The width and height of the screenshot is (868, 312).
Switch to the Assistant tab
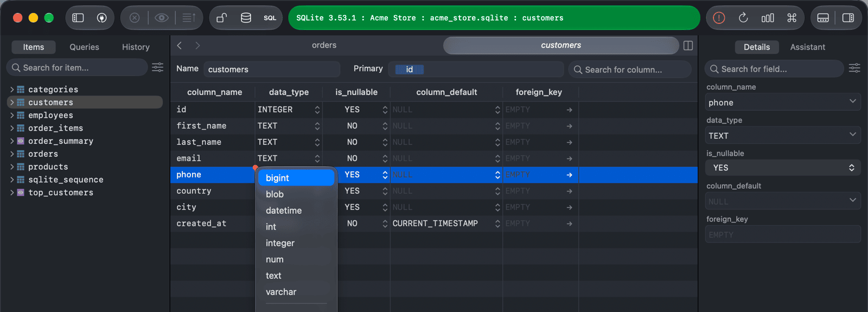click(807, 47)
